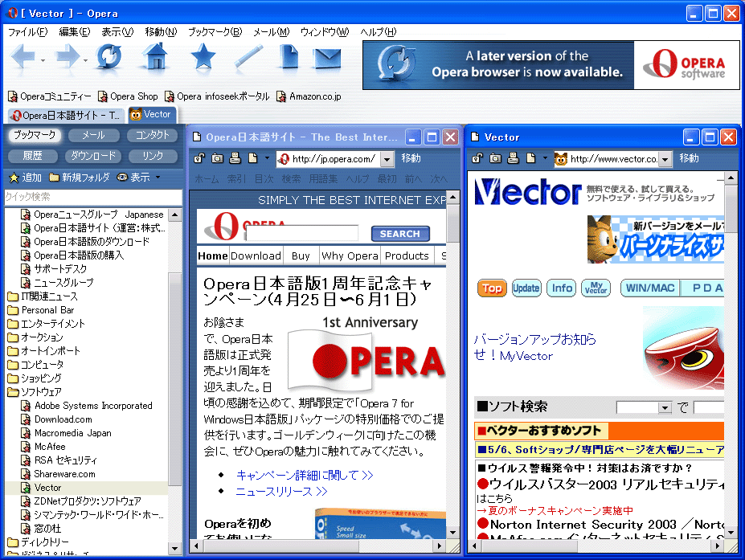Click 移動 go button in Opera site window
The width and height of the screenshot is (745, 560).
pyautogui.click(x=411, y=158)
